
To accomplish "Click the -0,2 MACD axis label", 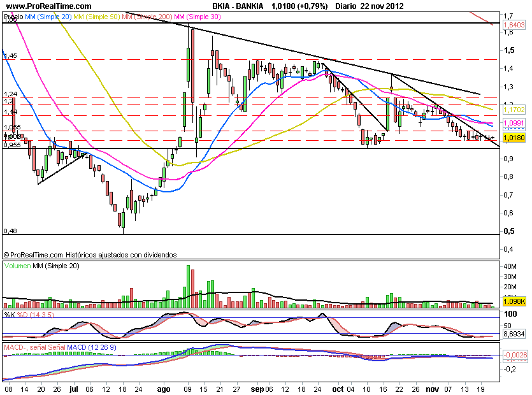I will tap(510, 369).
